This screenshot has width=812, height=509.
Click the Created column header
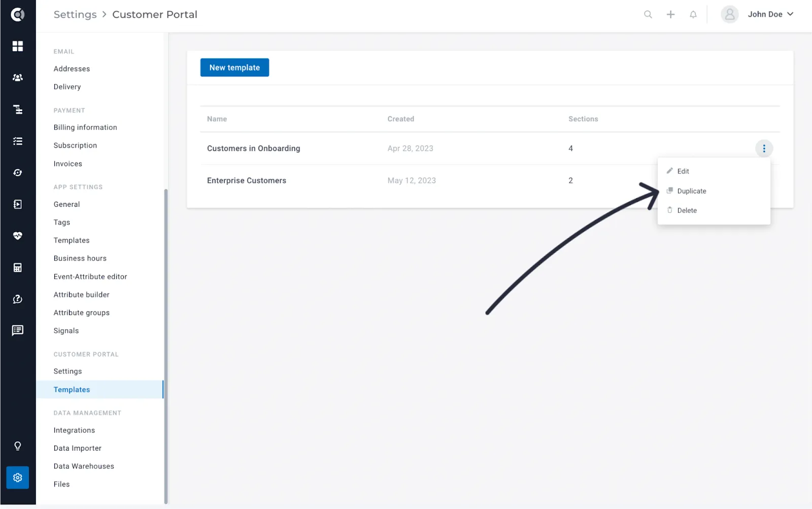pos(401,119)
